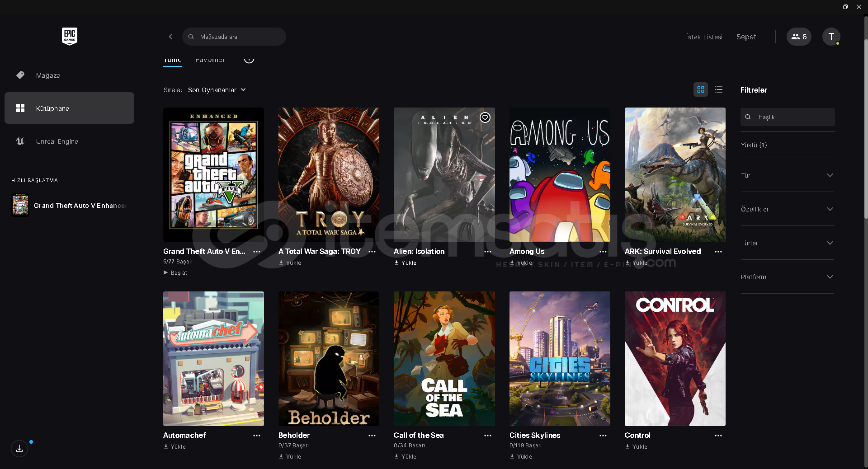This screenshot has width=868, height=469.
Task: Open the Beholder cover art
Action: (x=329, y=359)
